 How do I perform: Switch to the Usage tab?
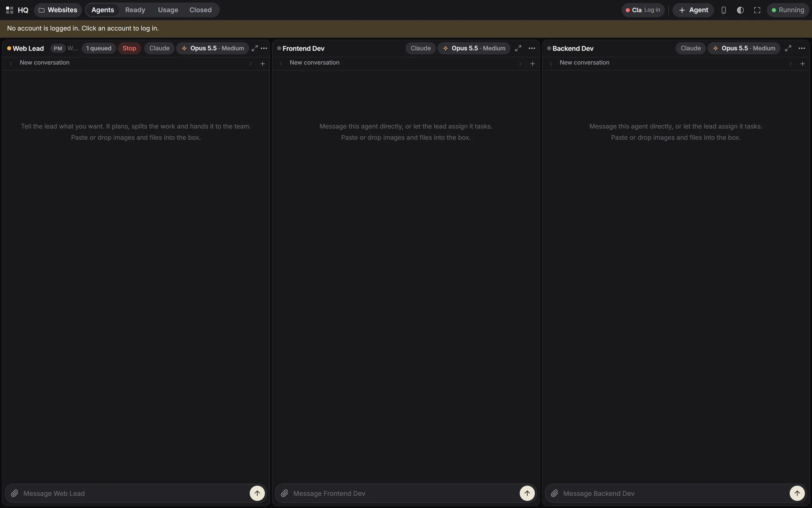pos(168,10)
